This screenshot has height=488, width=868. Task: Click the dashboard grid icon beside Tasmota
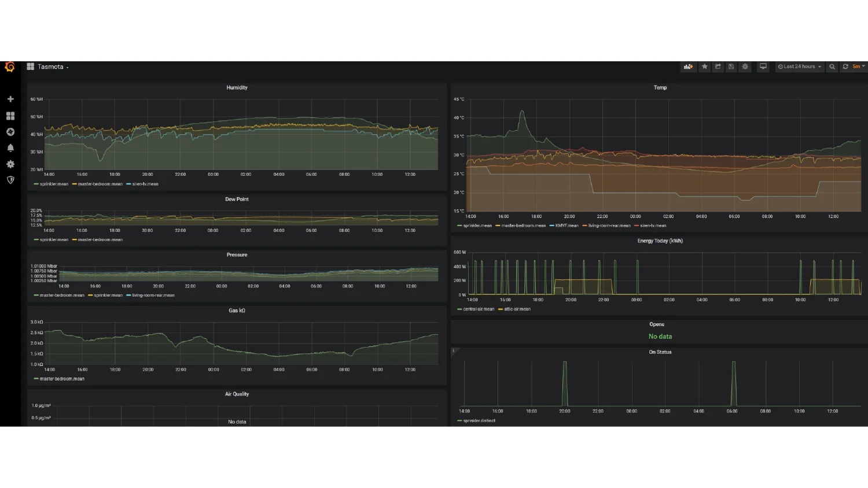(31, 67)
